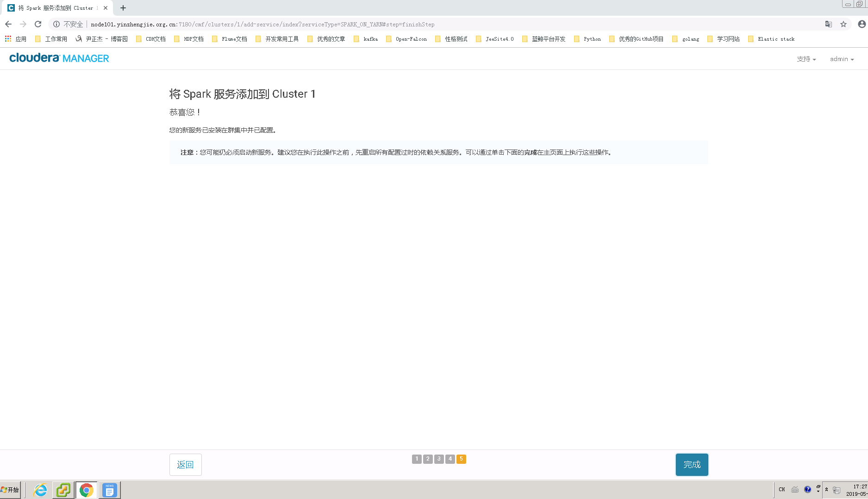Open a new browser tab
Screen dimensions: 868x499
(x=123, y=8)
